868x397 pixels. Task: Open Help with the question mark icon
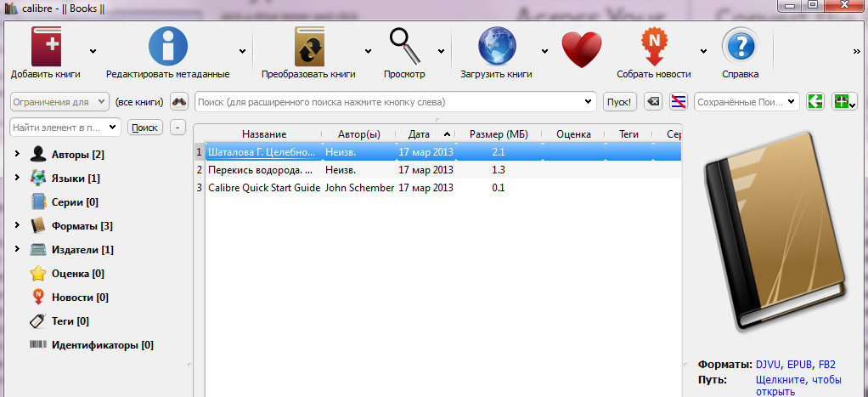tap(739, 47)
